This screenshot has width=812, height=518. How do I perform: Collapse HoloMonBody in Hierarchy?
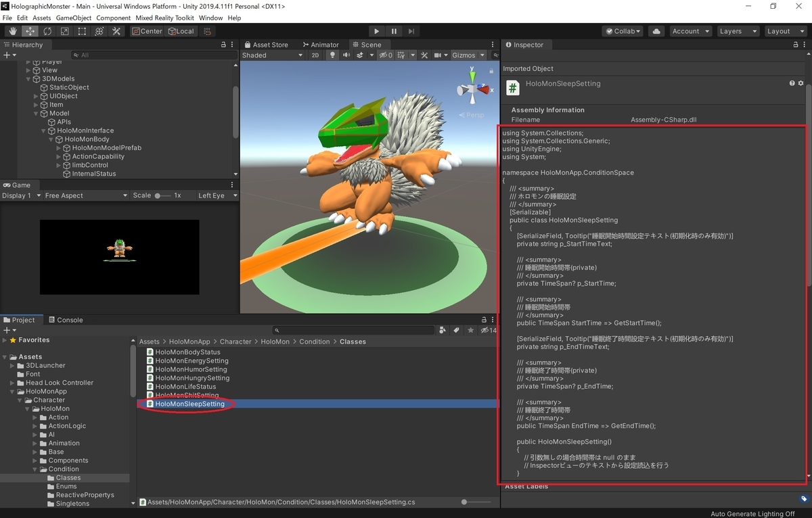(51, 139)
